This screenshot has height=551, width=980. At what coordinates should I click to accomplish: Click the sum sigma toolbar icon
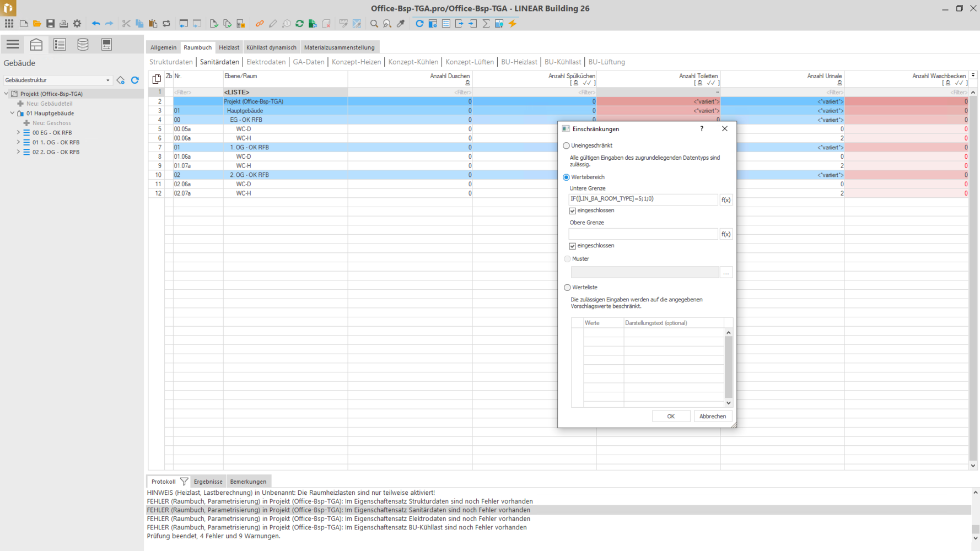point(486,24)
